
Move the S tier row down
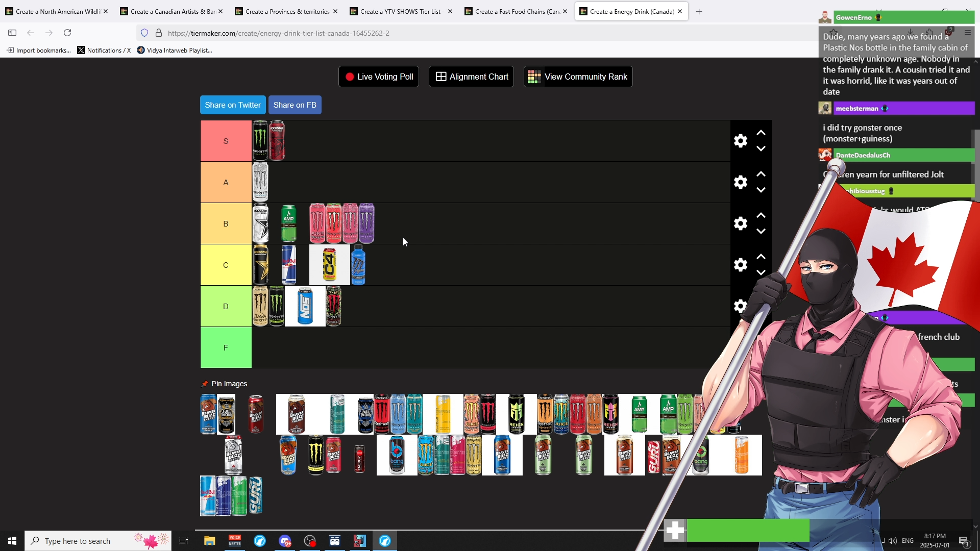tap(761, 148)
